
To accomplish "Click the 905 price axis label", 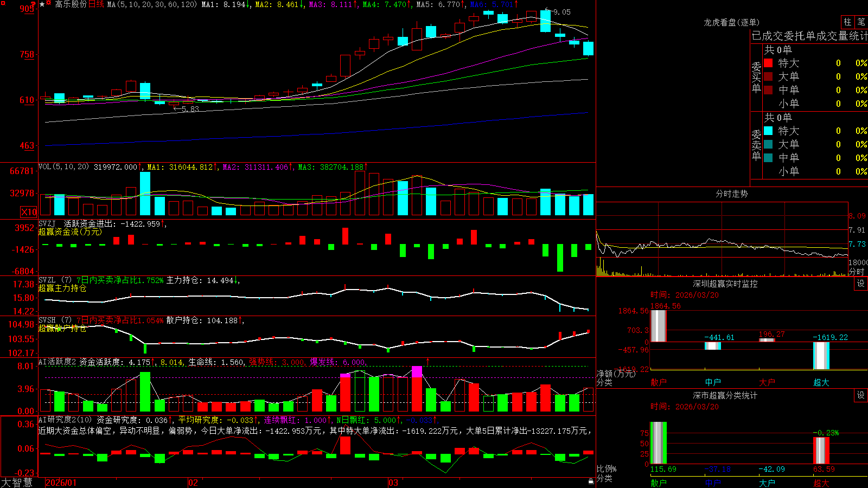I will (27, 9).
